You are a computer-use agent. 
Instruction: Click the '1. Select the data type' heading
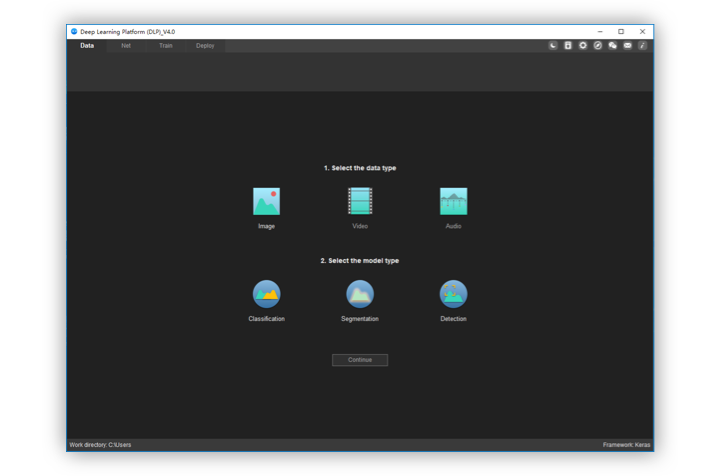coord(360,168)
